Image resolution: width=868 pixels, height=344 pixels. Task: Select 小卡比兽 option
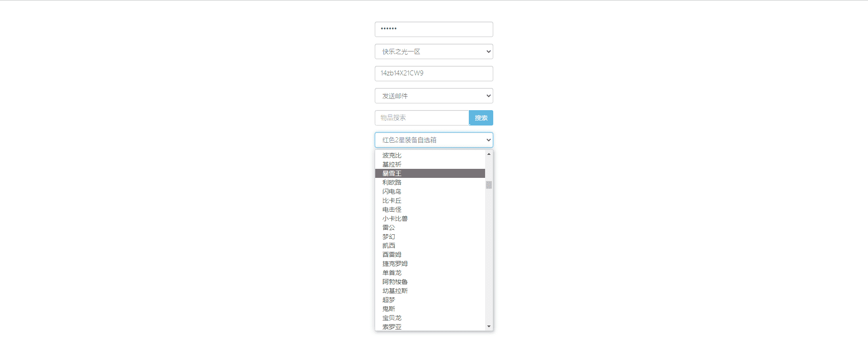430,218
